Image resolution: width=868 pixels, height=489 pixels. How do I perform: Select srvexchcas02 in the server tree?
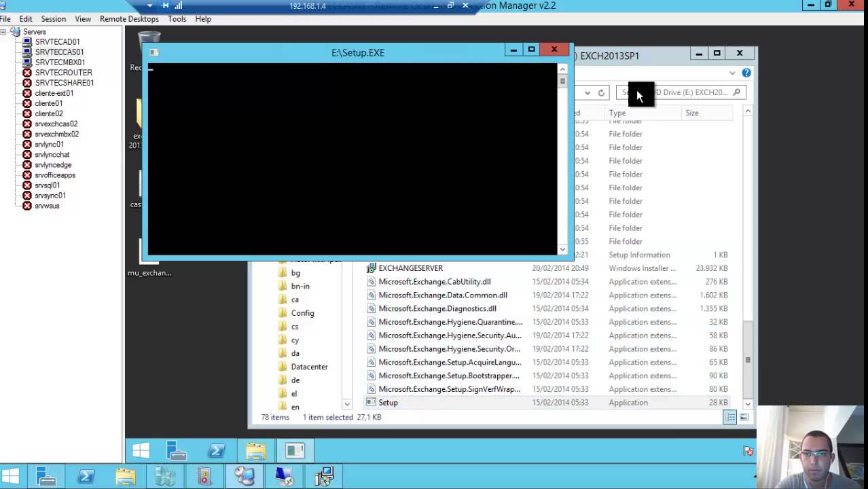(56, 124)
